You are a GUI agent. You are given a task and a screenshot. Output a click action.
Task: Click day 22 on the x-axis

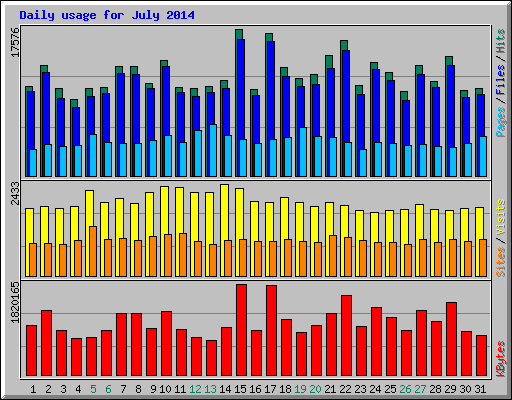tap(345, 389)
